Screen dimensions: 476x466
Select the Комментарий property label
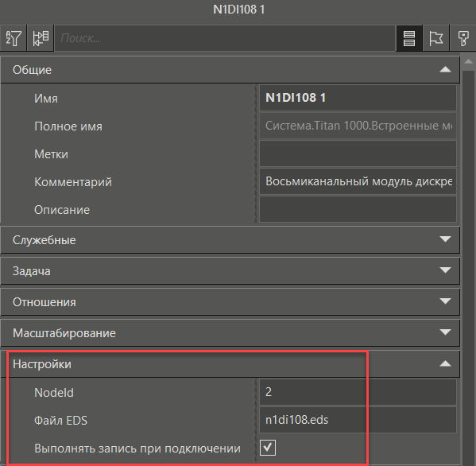[x=73, y=182]
